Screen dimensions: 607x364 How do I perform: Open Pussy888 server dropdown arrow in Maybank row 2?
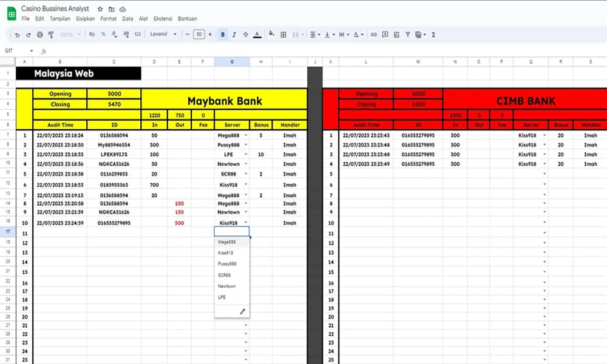[x=246, y=145]
